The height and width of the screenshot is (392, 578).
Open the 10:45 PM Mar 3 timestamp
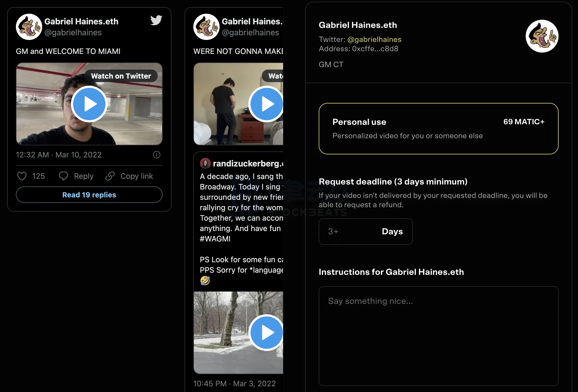click(x=234, y=384)
